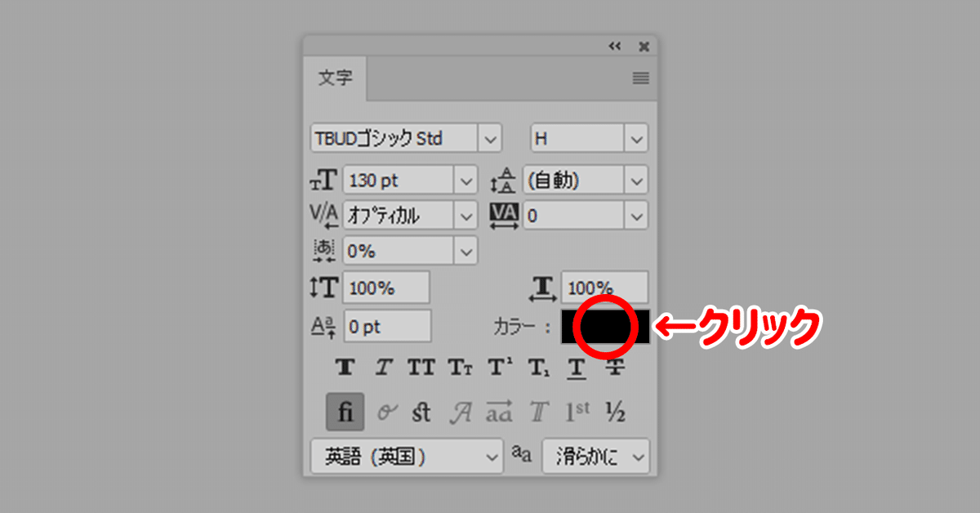
Task: Click the baseline shift icon
Action: point(323,327)
